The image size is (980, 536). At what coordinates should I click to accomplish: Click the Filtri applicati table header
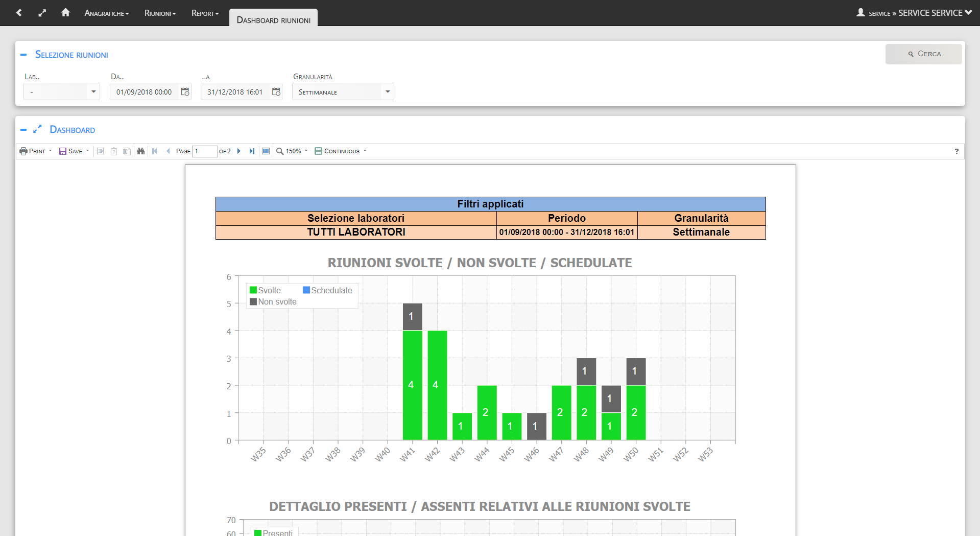tap(490, 204)
